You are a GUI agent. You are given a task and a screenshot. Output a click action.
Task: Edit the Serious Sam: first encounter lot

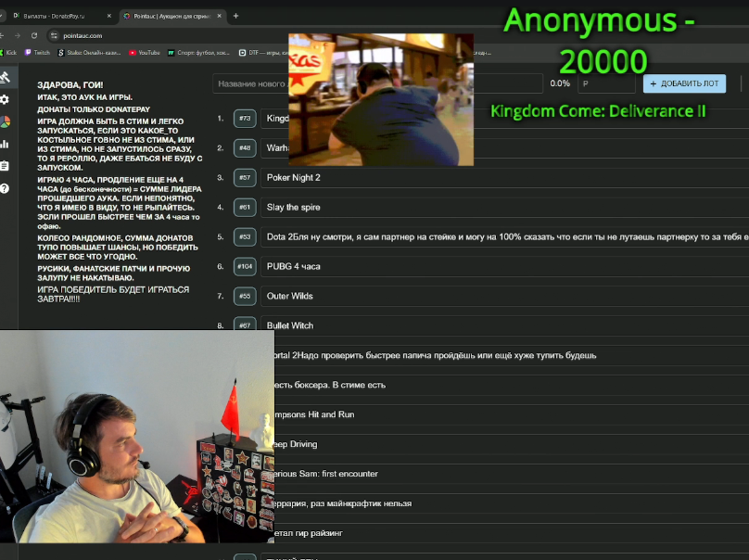[512, 474]
